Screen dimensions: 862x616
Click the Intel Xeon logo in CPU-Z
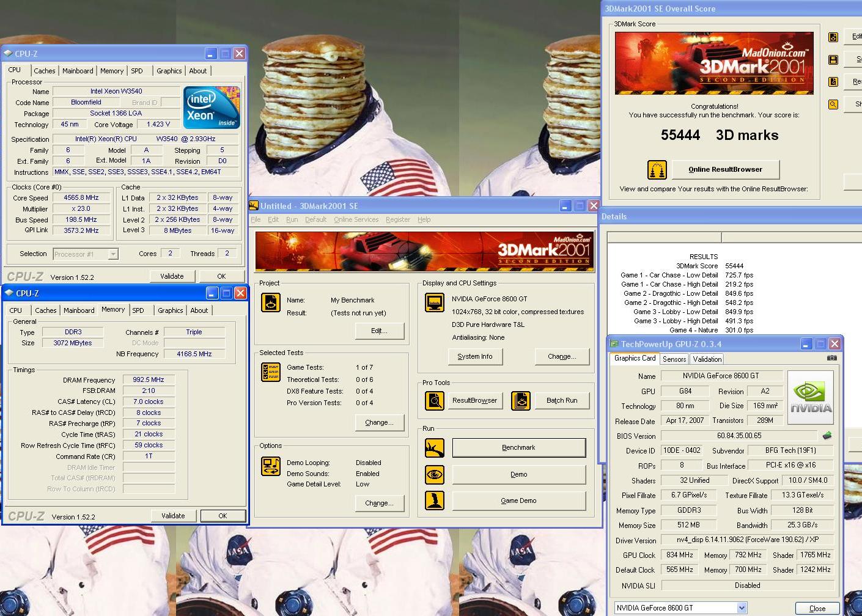pyautogui.click(x=212, y=108)
